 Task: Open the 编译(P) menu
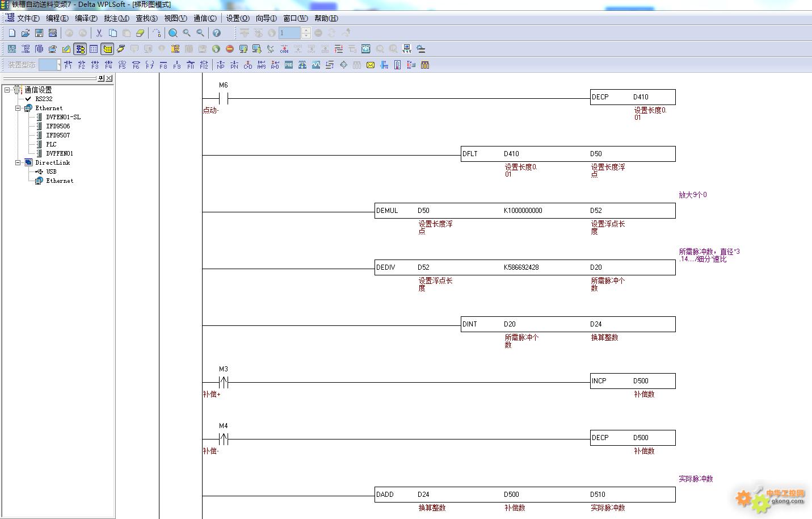[x=86, y=18]
